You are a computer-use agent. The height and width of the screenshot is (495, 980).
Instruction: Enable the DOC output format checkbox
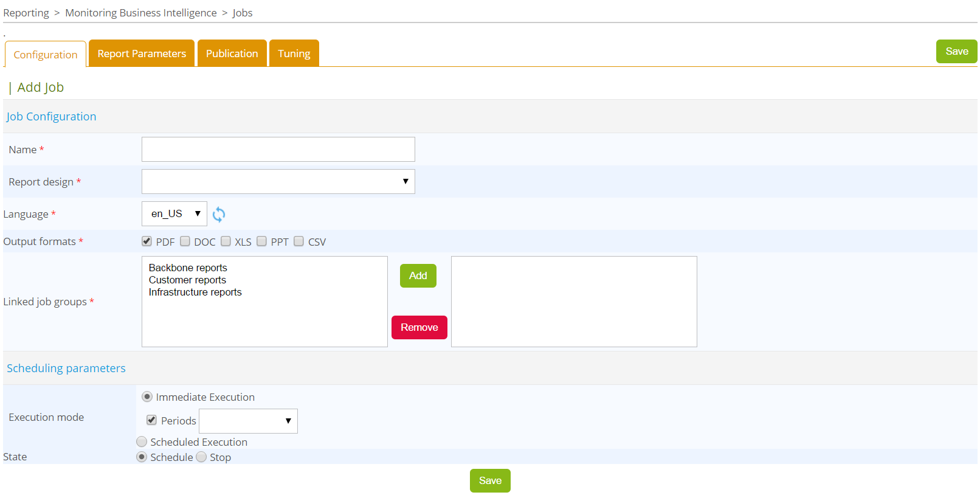click(x=185, y=241)
